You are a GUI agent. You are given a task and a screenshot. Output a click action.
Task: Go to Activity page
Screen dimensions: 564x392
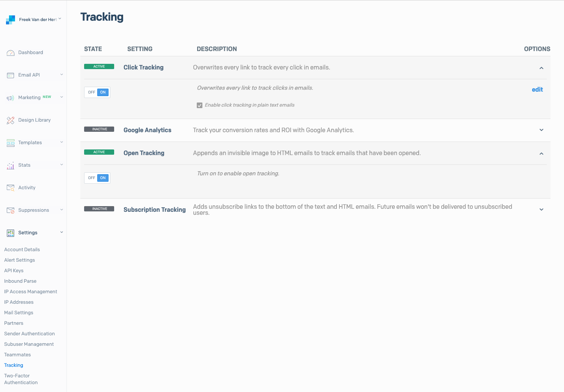(x=27, y=188)
